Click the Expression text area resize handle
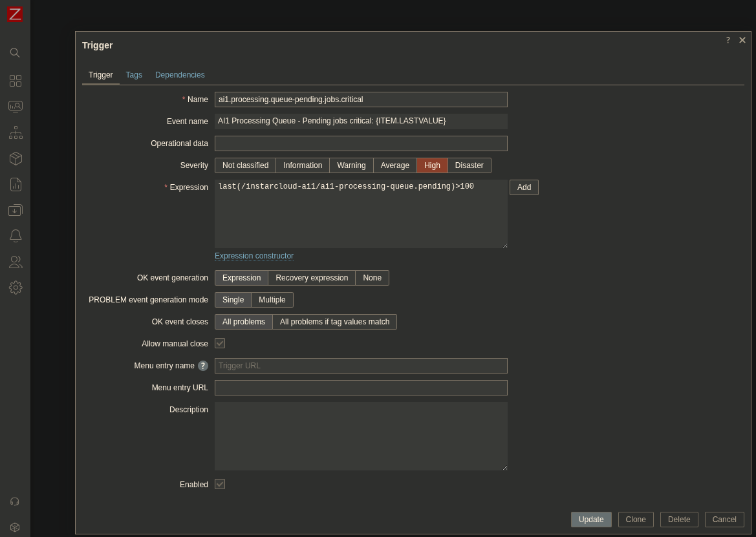The width and height of the screenshot is (756, 537). [505, 246]
